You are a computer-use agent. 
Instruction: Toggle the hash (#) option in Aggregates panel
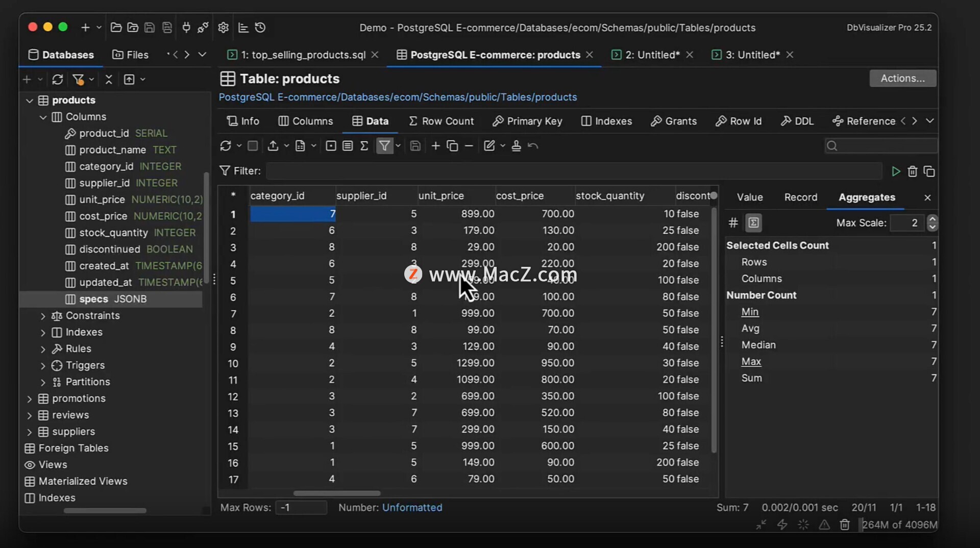click(x=733, y=222)
